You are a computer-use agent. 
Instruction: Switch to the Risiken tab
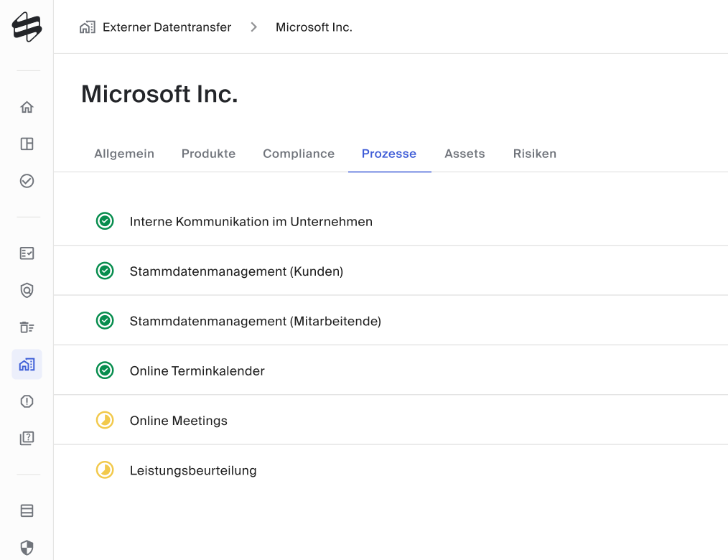(x=534, y=154)
